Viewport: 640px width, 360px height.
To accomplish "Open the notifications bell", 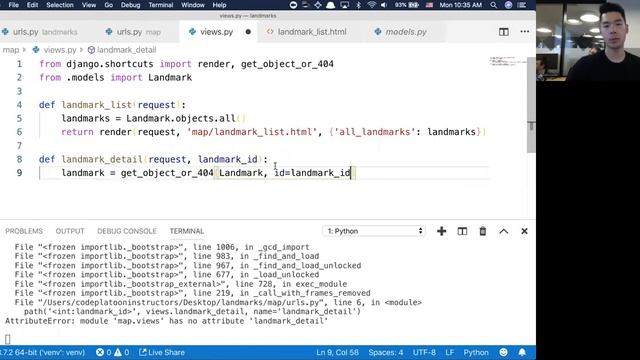I will coord(522,352).
